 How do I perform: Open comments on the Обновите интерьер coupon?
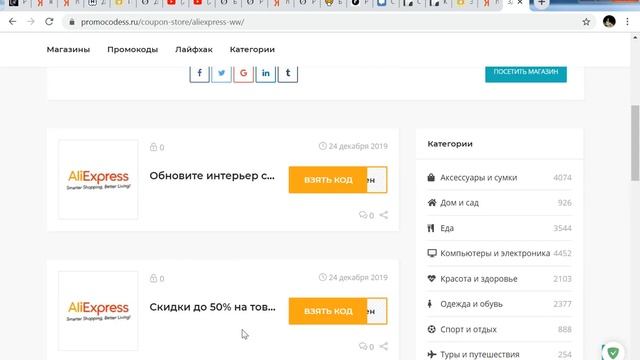[x=366, y=215]
